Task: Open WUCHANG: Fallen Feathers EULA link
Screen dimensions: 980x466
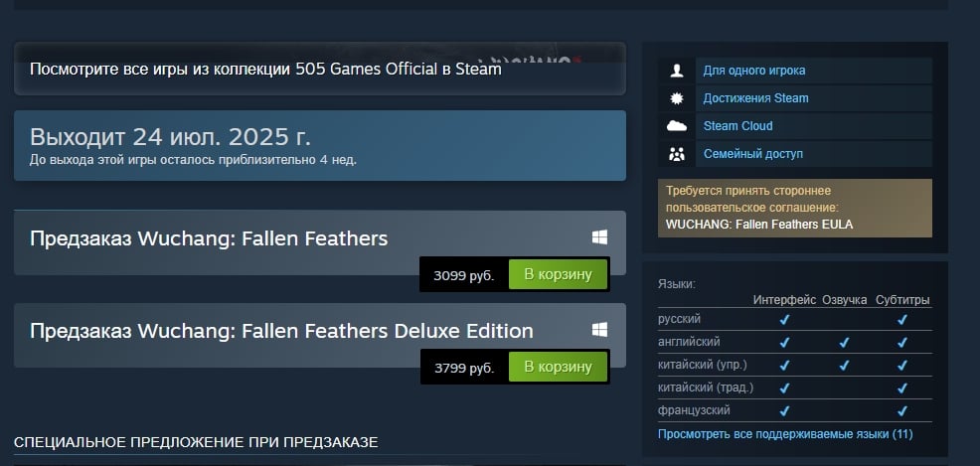Action: pyautogui.click(x=758, y=225)
